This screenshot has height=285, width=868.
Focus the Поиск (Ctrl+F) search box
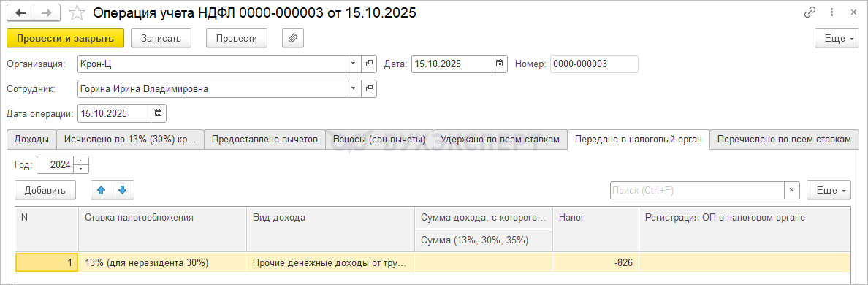[x=697, y=190]
